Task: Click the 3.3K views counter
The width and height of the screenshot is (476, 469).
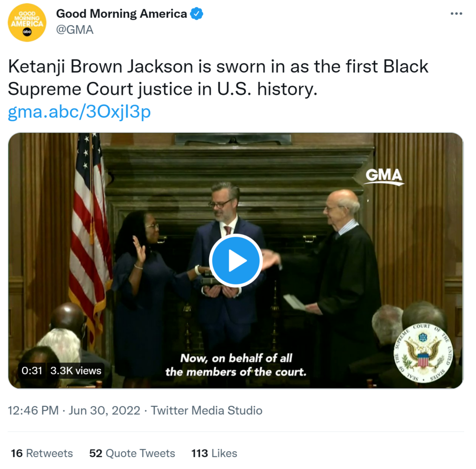Action: (76, 370)
